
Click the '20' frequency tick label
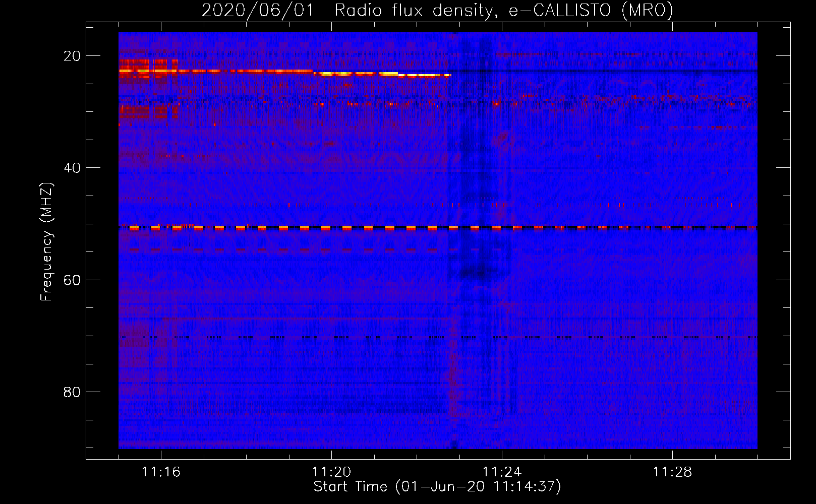[x=72, y=56]
